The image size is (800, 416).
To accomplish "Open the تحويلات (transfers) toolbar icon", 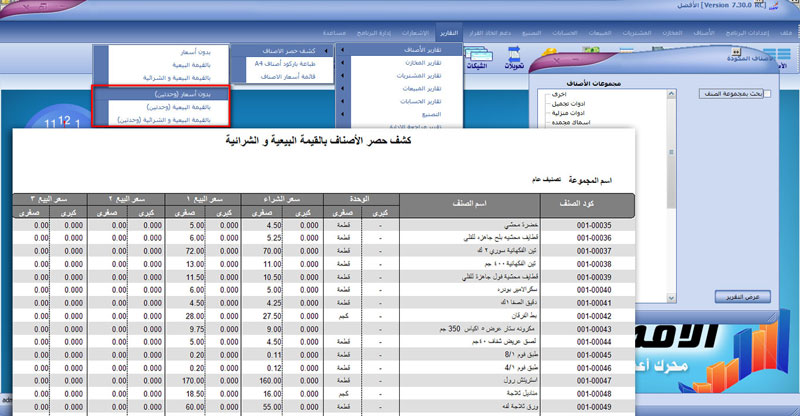I will tap(514, 58).
